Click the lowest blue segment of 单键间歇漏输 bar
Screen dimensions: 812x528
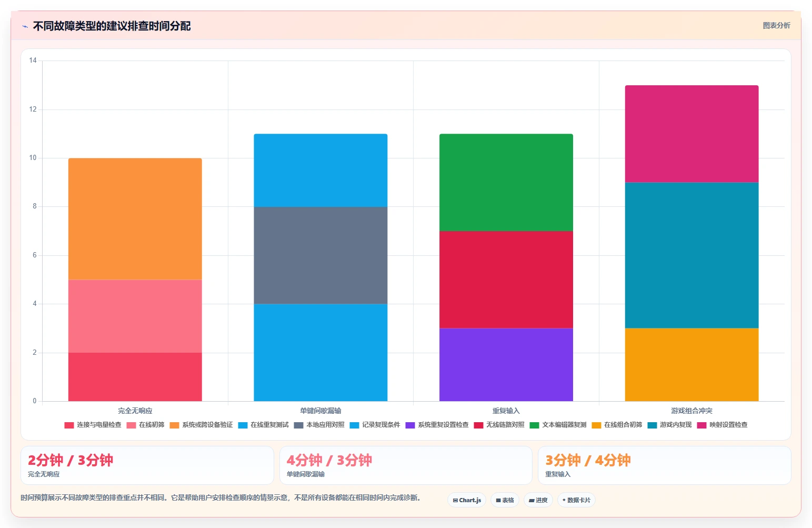tap(320, 352)
